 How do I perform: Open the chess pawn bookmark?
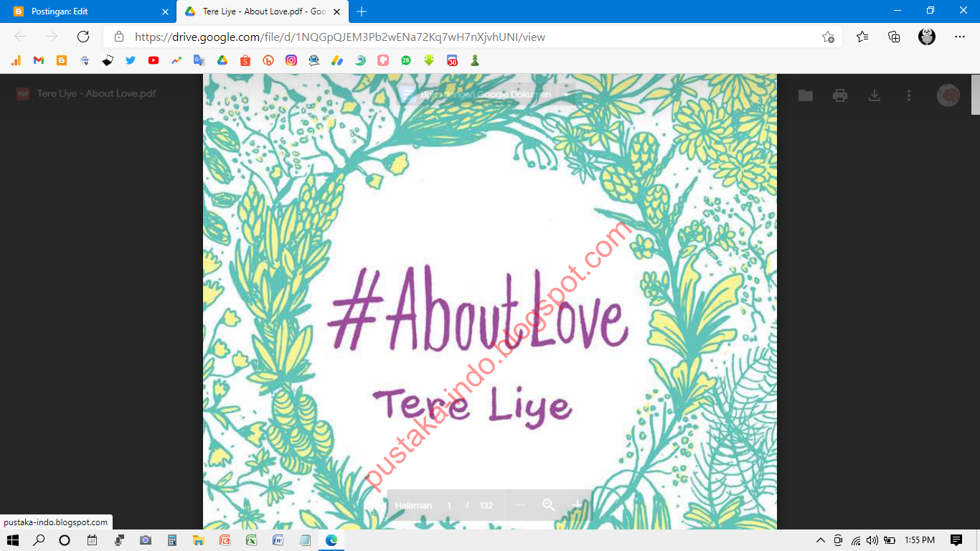tap(475, 61)
